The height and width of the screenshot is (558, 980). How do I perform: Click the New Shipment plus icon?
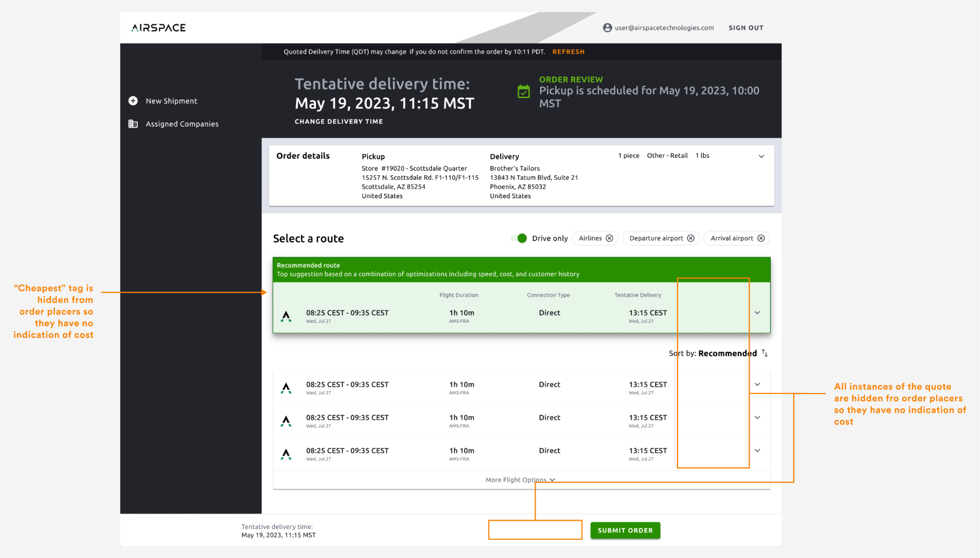[x=133, y=101]
